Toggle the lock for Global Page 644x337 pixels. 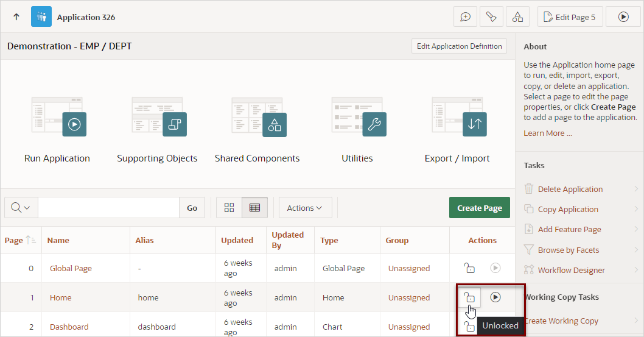(469, 268)
